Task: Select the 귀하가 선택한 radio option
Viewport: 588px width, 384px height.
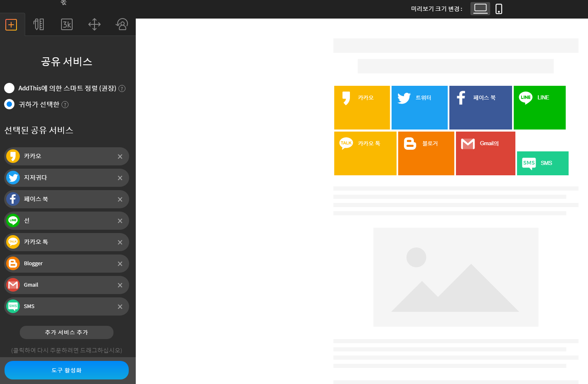Action: (9, 104)
